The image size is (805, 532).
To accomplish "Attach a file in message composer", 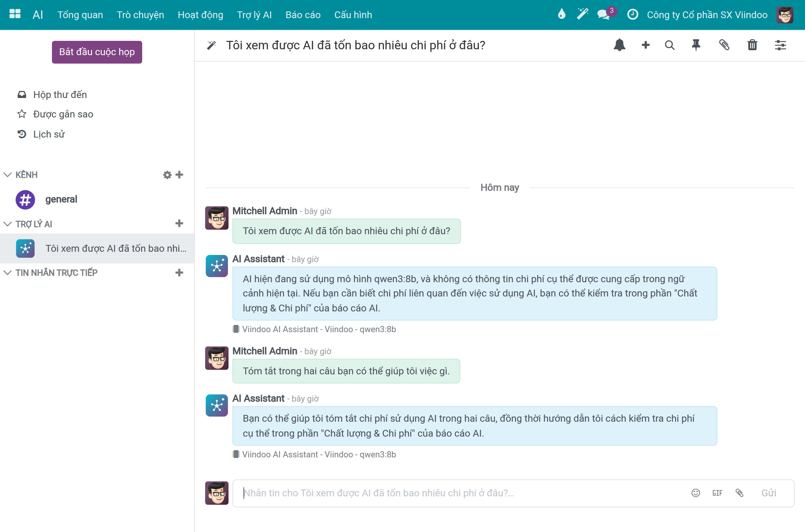I will tap(739, 493).
